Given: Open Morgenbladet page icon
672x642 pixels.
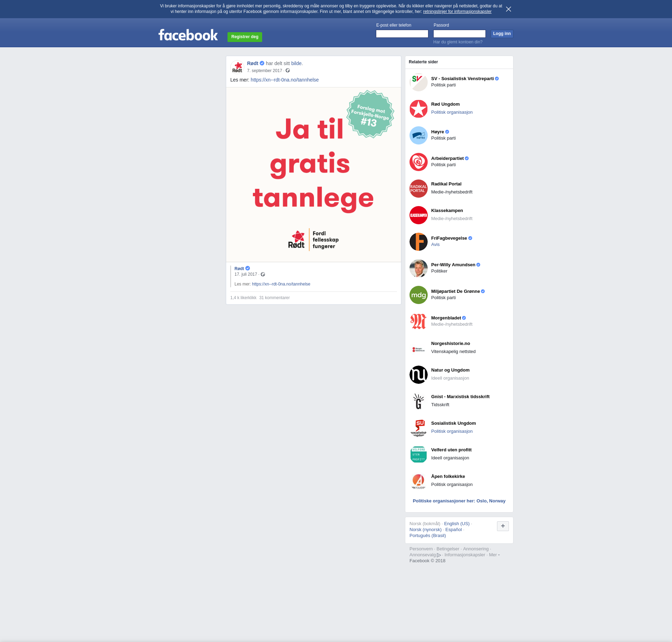Looking at the screenshot, I should point(419,322).
